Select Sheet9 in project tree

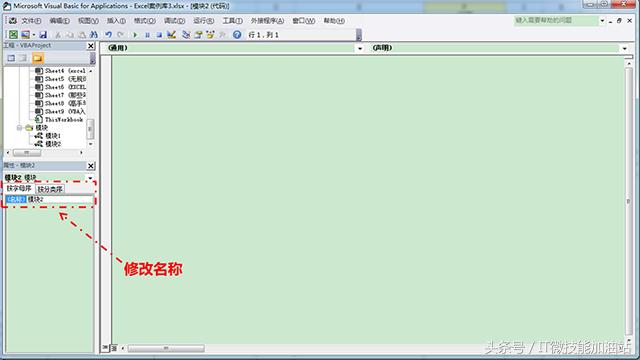point(60,111)
